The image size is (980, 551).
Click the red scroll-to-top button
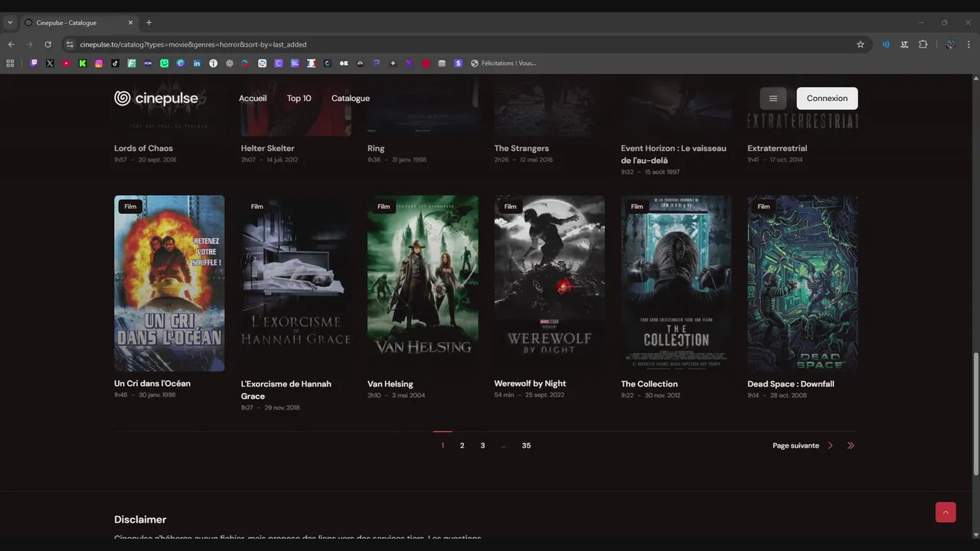946,513
